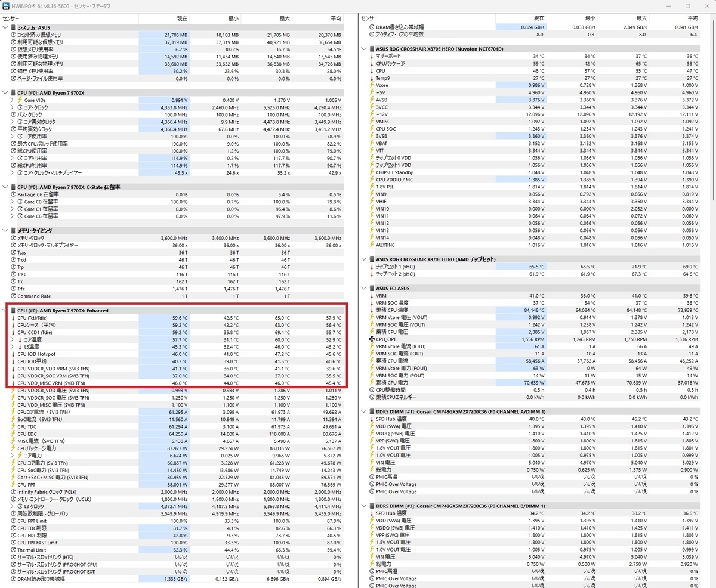Expand the コア電力 row
This screenshot has width=716, height=588.
click(13, 456)
